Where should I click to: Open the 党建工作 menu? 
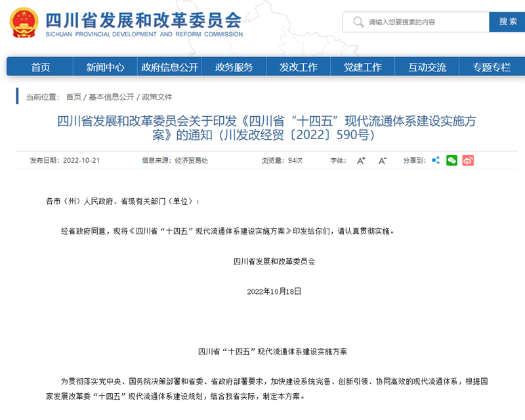[x=363, y=67]
